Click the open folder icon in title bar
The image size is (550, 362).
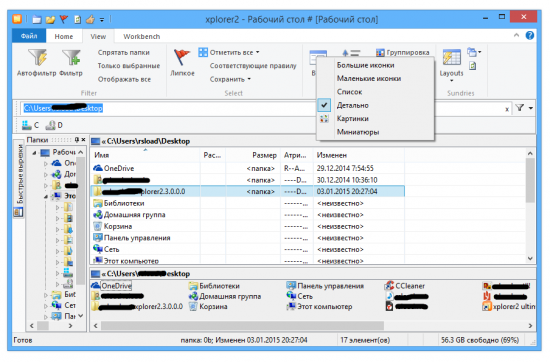click(51, 19)
